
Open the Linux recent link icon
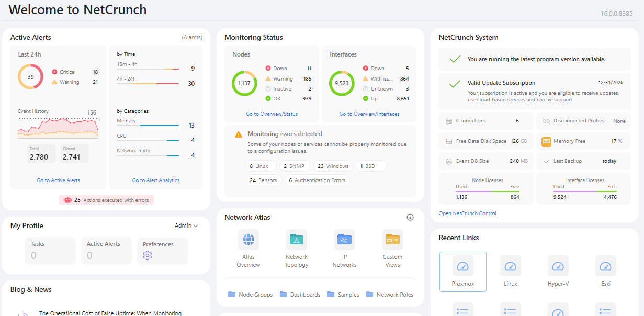tap(511, 266)
